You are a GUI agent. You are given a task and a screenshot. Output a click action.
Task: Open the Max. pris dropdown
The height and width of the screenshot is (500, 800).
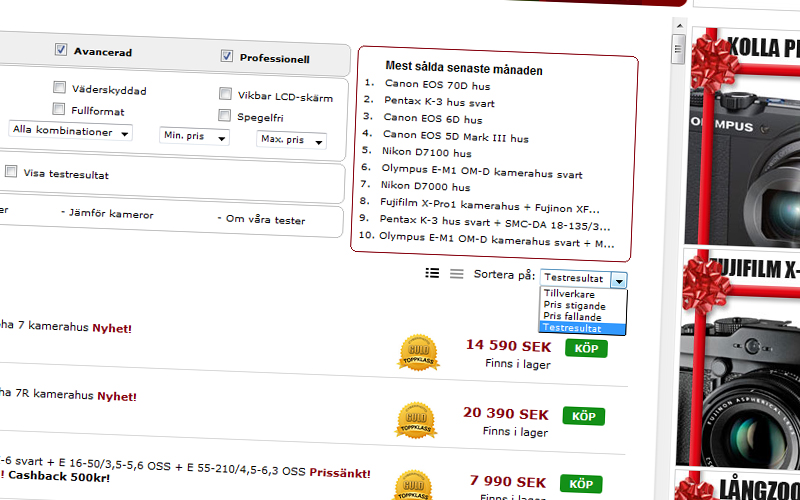tap(291, 139)
